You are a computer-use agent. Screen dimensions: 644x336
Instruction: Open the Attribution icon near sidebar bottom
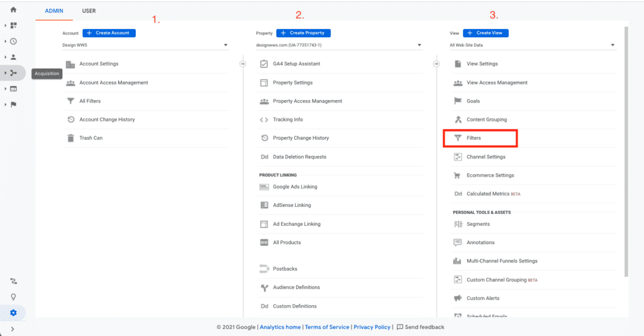click(x=14, y=281)
